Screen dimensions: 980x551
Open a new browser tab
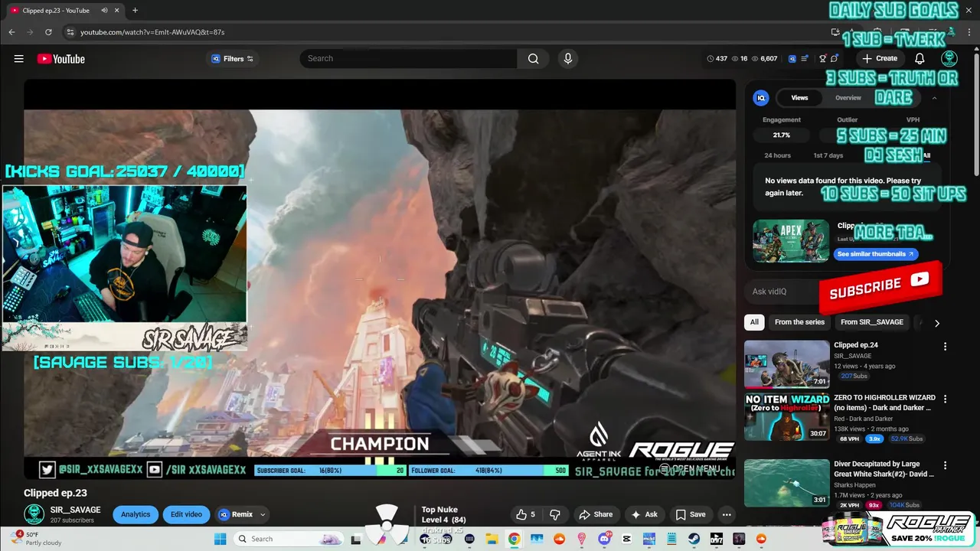coord(135,11)
